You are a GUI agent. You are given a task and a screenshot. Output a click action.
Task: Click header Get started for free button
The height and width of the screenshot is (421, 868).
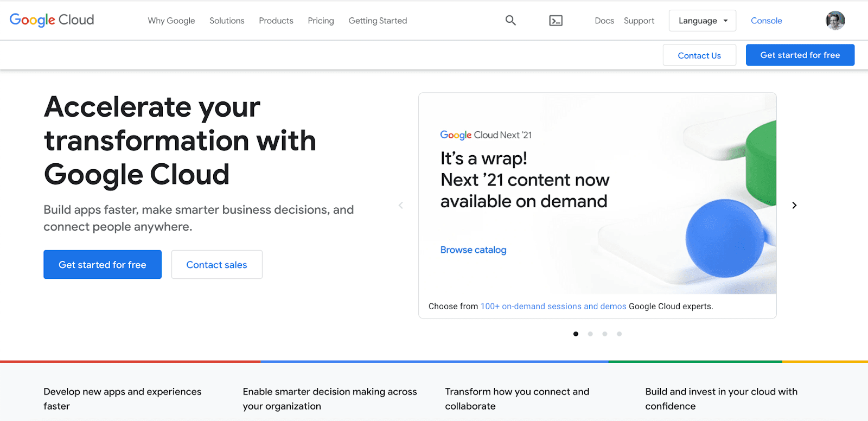click(x=800, y=55)
